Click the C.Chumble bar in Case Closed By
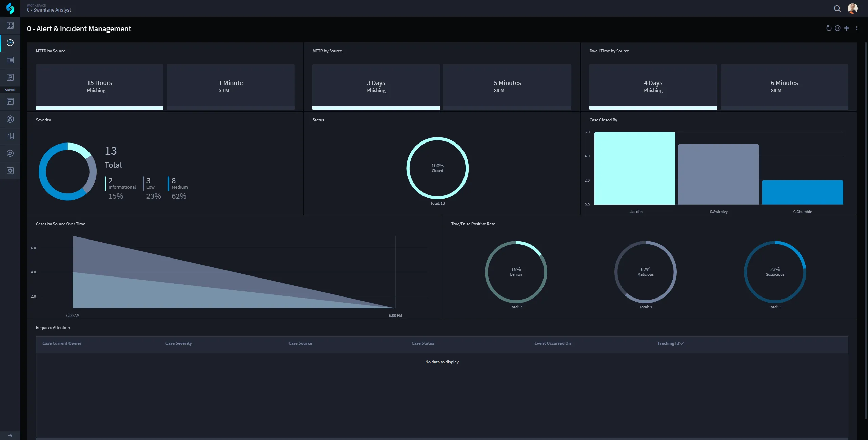 point(803,192)
